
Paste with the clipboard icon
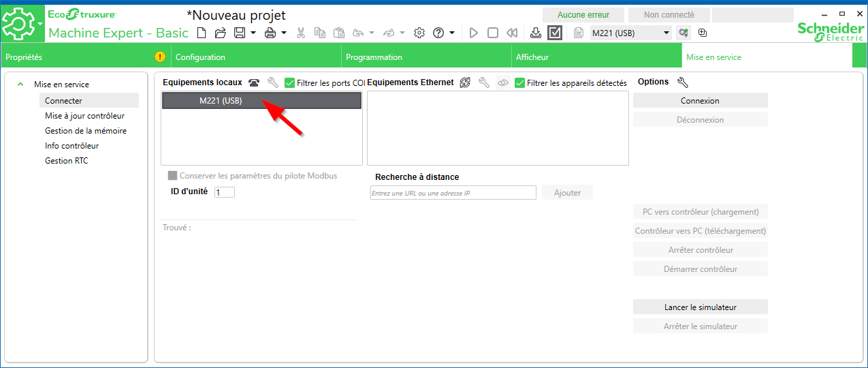pyautogui.click(x=339, y=33)
